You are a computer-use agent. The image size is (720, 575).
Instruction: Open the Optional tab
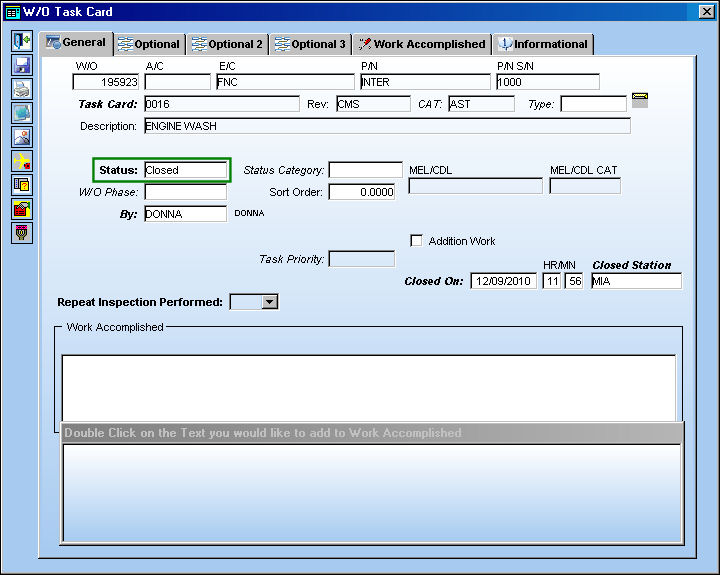click(x=149, y=45)
